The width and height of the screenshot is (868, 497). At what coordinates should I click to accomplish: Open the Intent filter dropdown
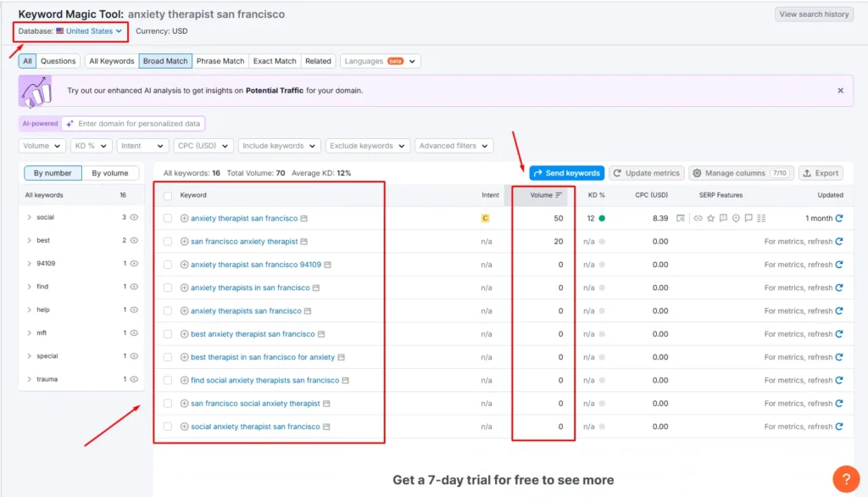coord(142,146)
